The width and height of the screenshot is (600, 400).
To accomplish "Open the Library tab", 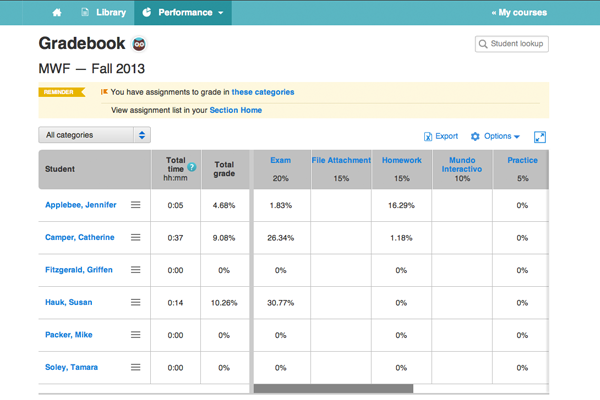I will 103,13.
